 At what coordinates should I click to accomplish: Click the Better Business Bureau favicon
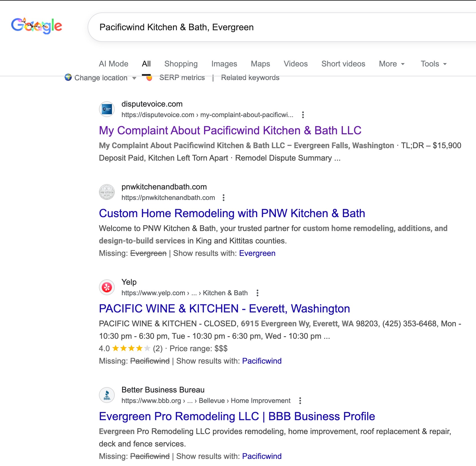click(x=107, y=395)
